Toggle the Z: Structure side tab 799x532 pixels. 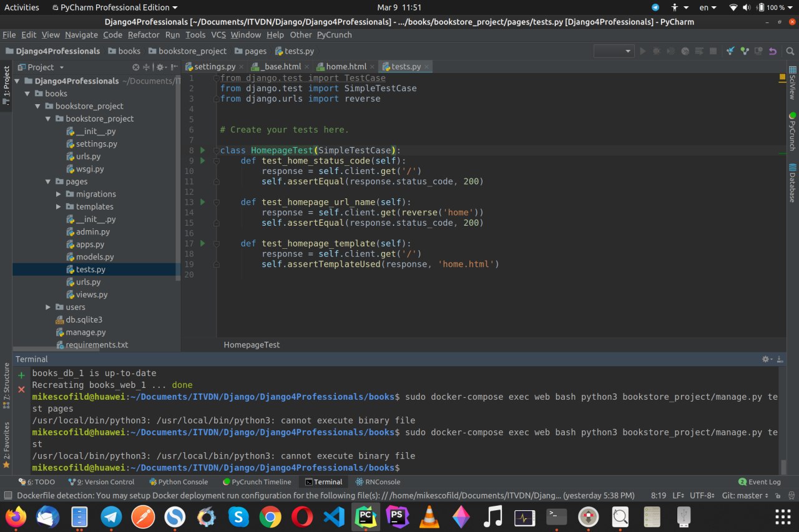6,387
